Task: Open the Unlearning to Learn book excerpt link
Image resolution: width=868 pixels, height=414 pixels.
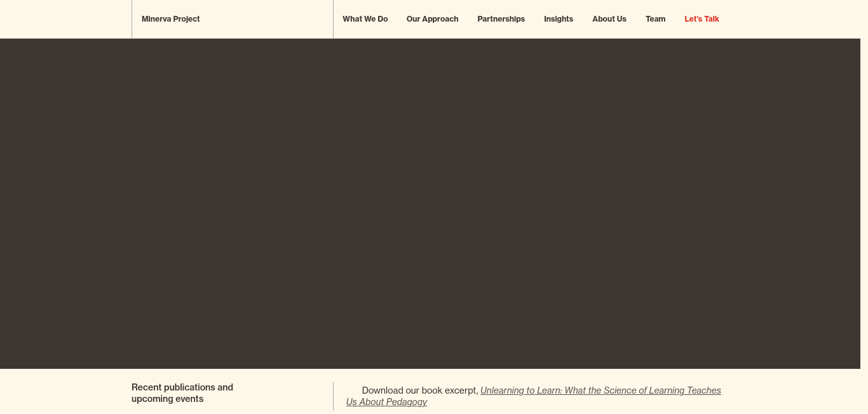Action: pos(534,396)
